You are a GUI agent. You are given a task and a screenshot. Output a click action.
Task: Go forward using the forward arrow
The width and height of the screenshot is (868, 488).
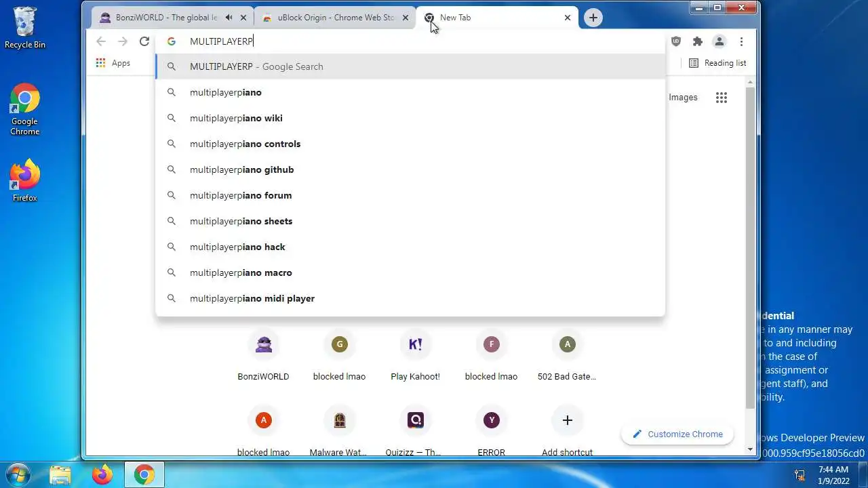[123, 41]
